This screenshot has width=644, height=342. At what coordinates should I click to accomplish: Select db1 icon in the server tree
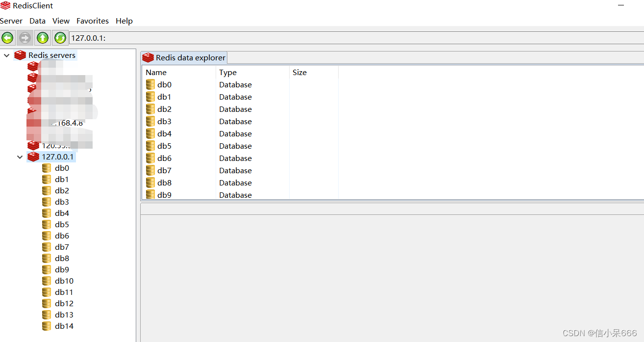[x=47, y=180]
